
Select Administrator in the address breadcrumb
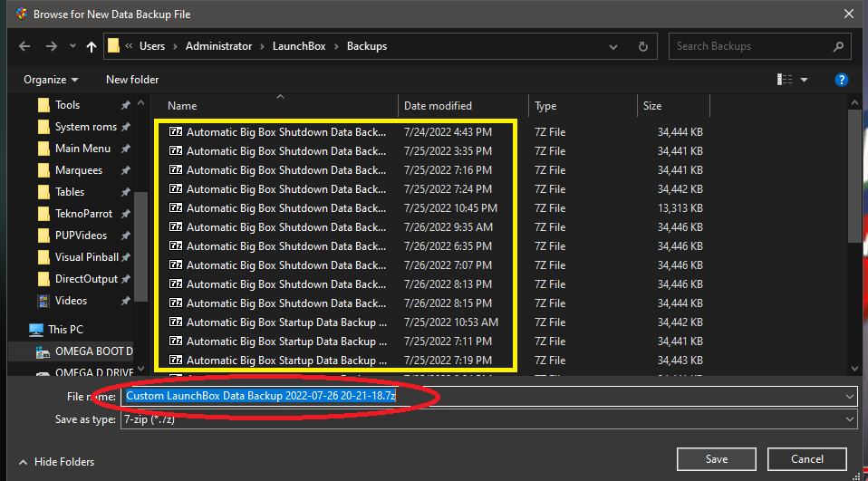[218, 46]
